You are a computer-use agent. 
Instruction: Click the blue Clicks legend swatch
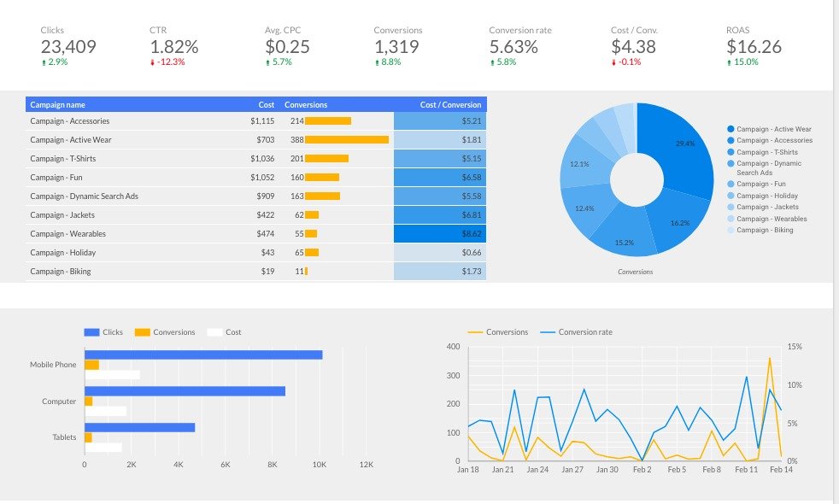pyautogui.click(x=91, y=332)
